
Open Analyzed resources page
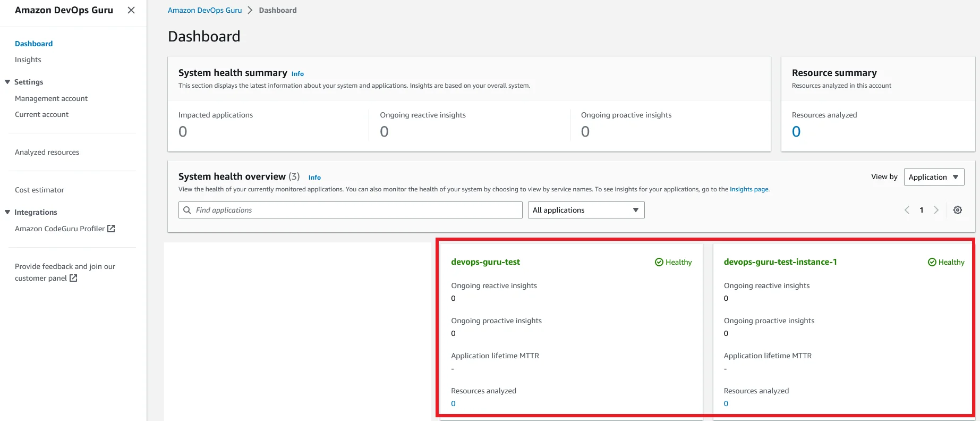pos(47,152)
